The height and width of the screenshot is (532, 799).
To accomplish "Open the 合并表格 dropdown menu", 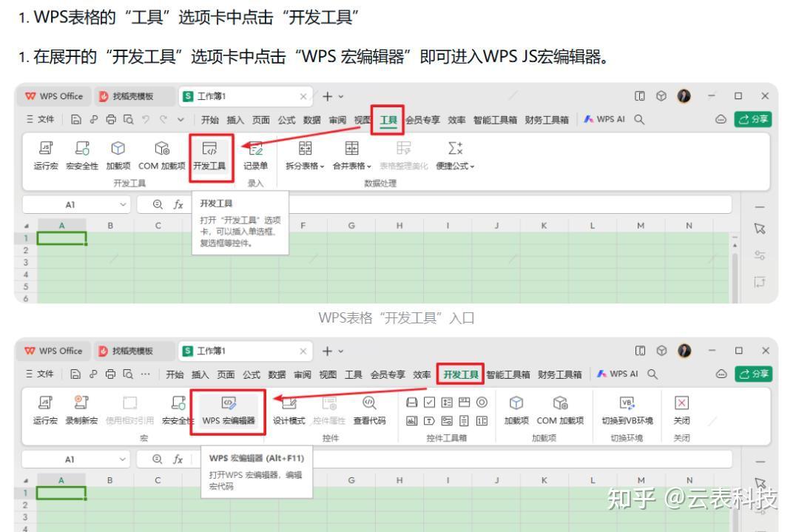I will click(370, 165).
